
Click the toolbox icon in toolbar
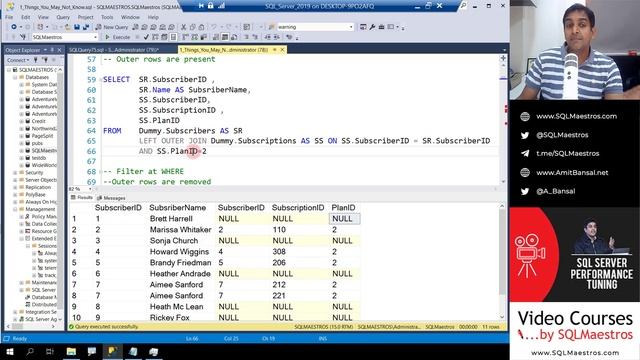tap(381, 27)
